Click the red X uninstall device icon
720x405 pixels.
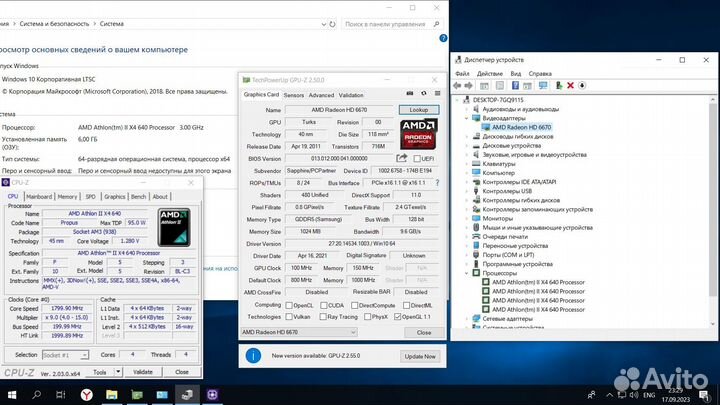click(570, 85)
